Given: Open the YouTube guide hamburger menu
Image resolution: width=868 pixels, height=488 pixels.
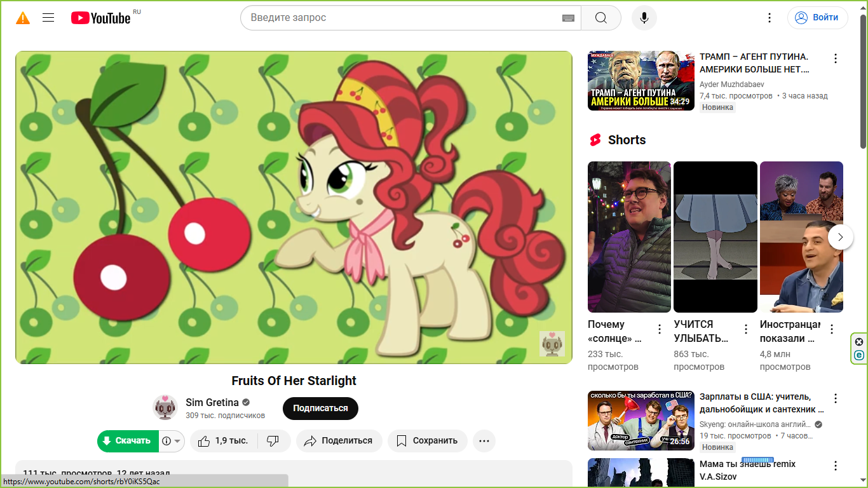Looking at the screenshot, I should 48,18.
